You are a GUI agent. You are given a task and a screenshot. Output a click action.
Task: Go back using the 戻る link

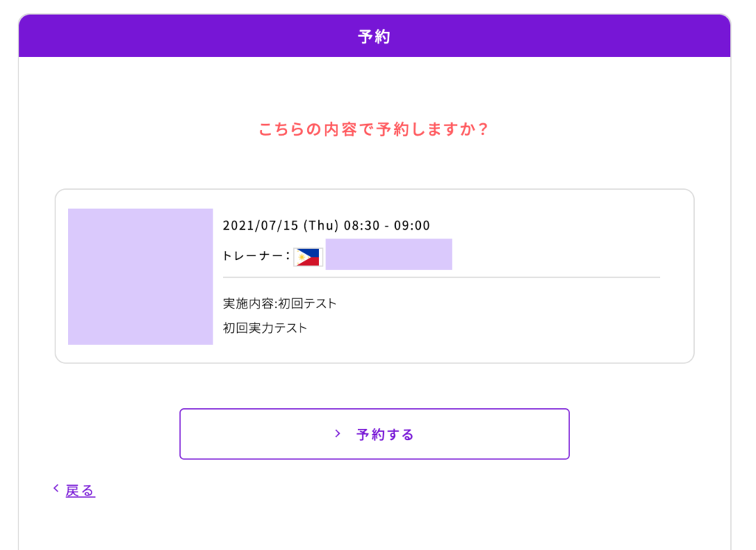coord(80,491)
